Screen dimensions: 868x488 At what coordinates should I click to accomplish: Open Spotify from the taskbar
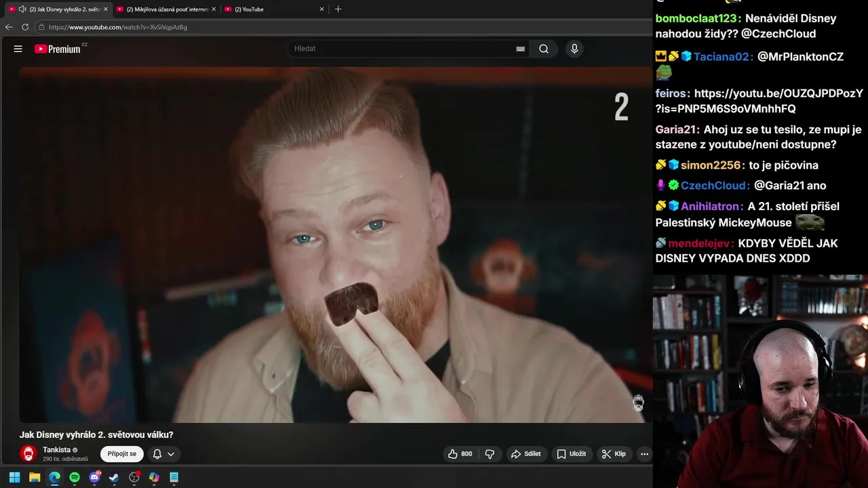coord(75,477)
